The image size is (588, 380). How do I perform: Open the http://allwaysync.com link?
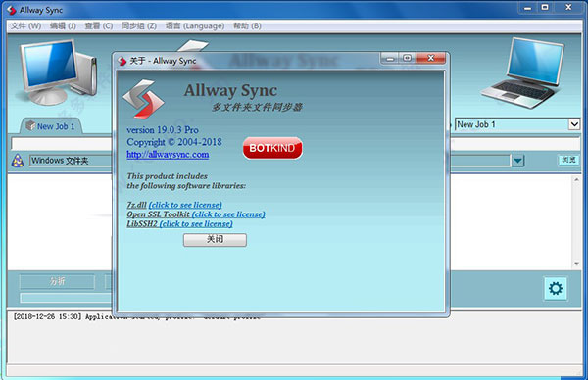[x=168, y=155]
